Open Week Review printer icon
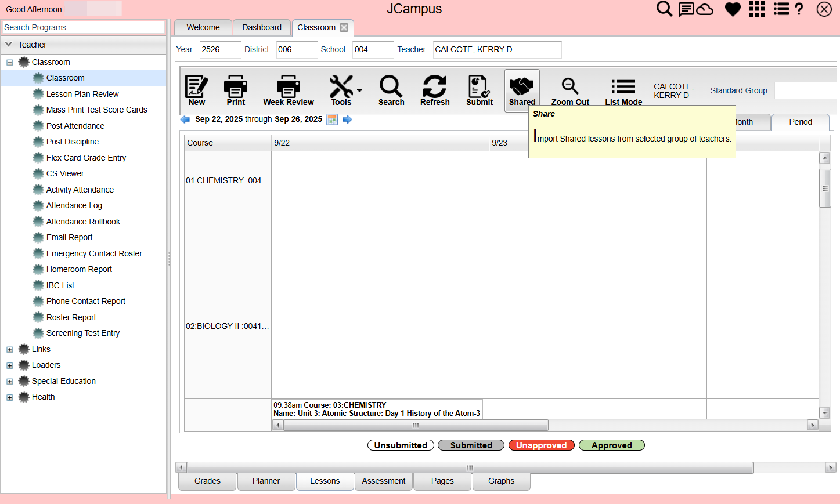 (289, 90)
